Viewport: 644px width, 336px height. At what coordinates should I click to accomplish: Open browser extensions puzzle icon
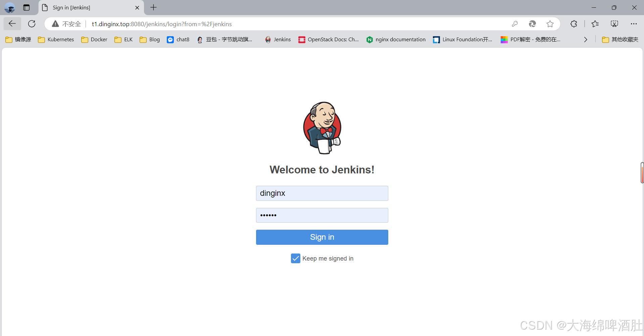point(574,24)
